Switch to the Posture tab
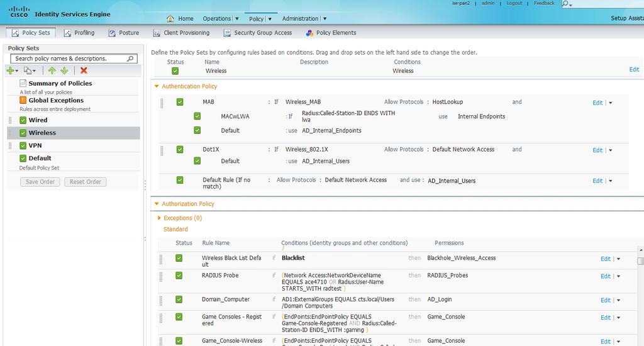The image size is (644, 346). (x=124, y=33)
